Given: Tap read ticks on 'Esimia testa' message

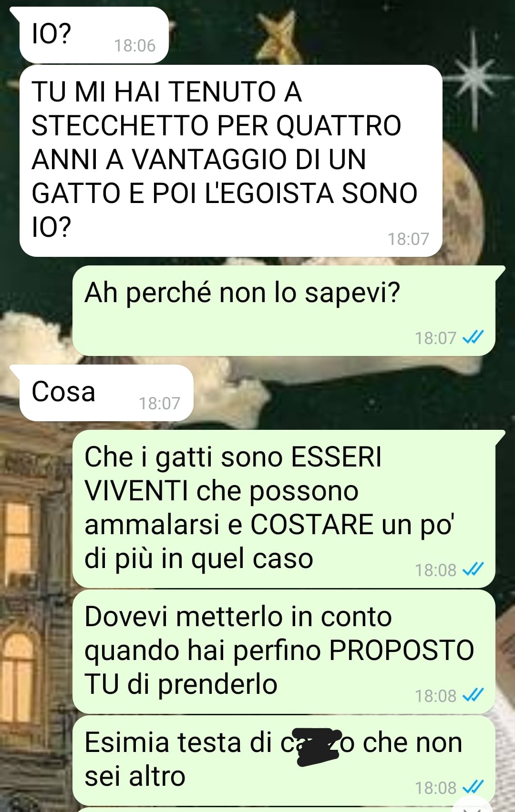Looking at the screenshot, I should click(x=473, y=787).
